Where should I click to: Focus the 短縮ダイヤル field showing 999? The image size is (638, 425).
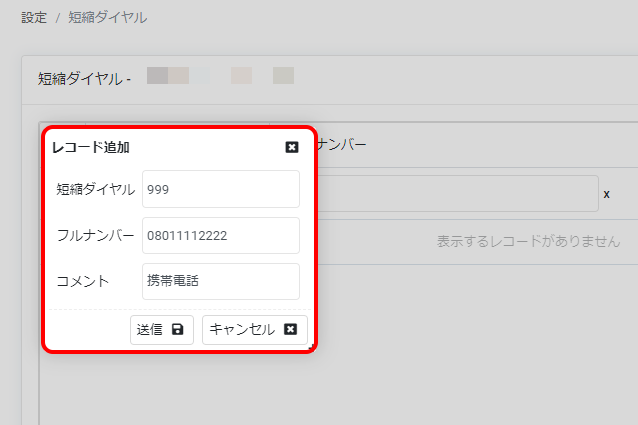[x=220, y=188]
